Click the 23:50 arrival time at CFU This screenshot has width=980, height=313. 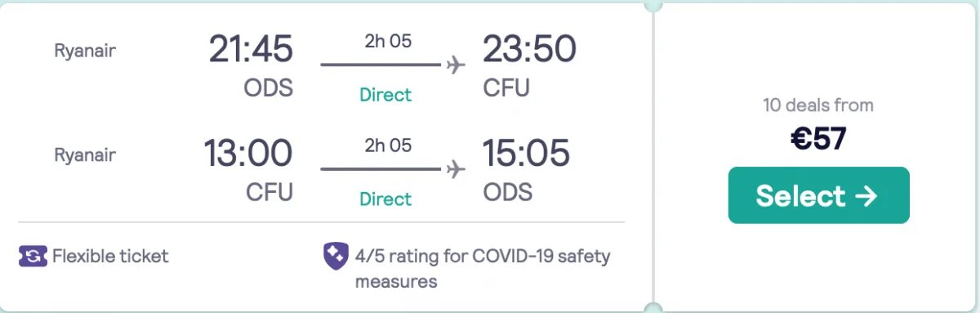529,50
